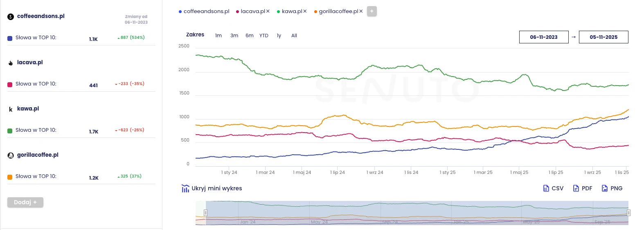644x230 pixels.
Task: Click the left mini chart range handle
Action: [205, 213]
